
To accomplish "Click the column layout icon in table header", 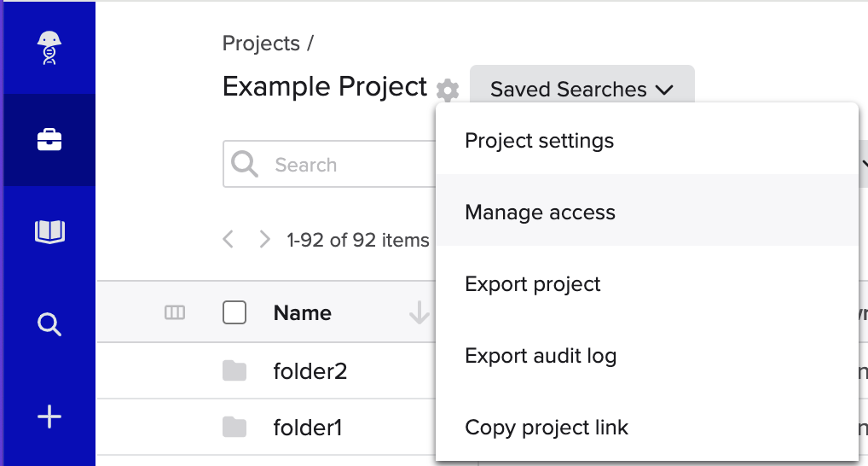I will [x=174, y=313].
